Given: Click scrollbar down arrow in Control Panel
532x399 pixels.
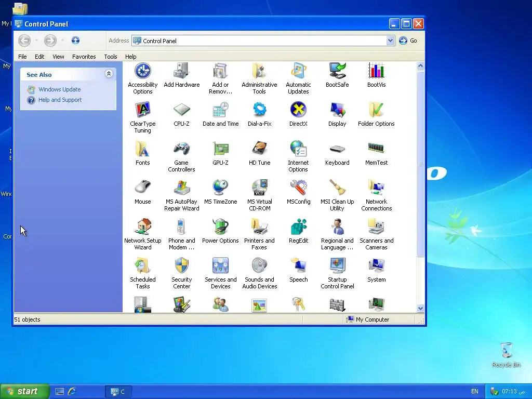Looking at the screenshot, I should tap(420, 309).
